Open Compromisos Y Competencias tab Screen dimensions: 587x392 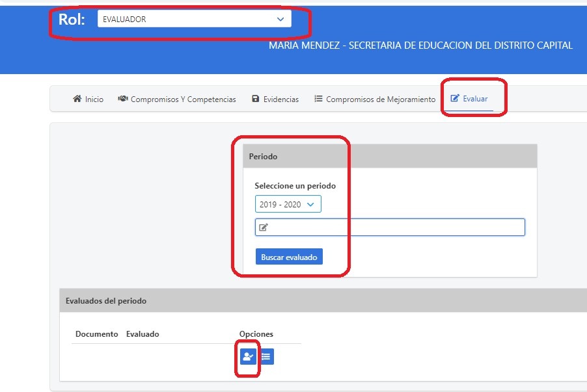(x=177, y=99)
